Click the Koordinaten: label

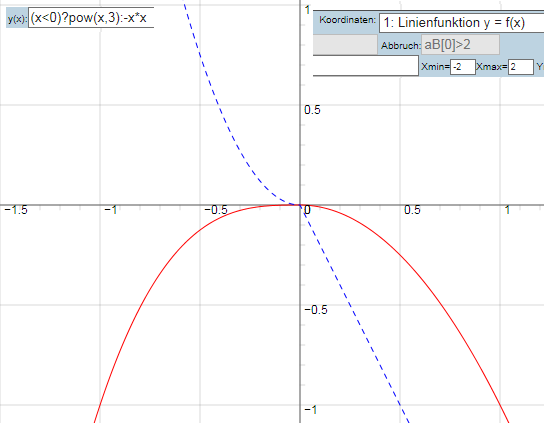coord(347,20)
